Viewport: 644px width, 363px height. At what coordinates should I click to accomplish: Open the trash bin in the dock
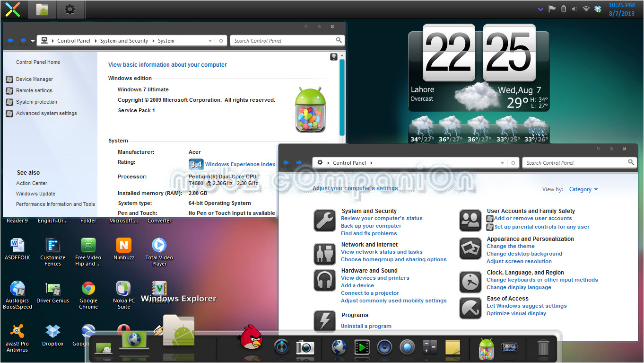[x=543, y=347]
